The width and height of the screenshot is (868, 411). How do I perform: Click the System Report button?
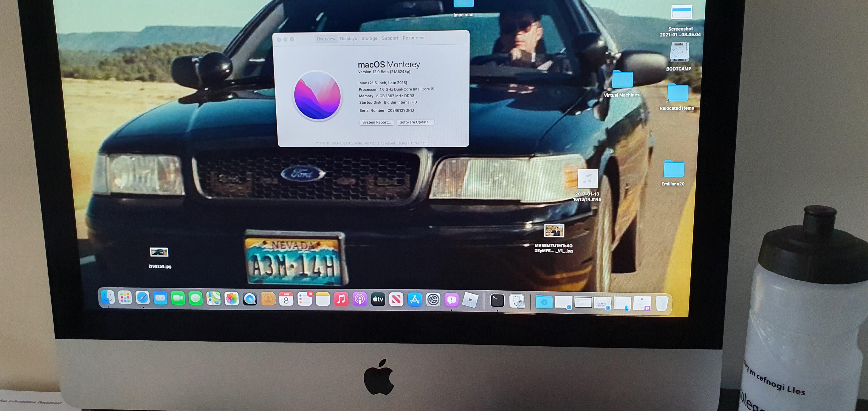point(376,122)
